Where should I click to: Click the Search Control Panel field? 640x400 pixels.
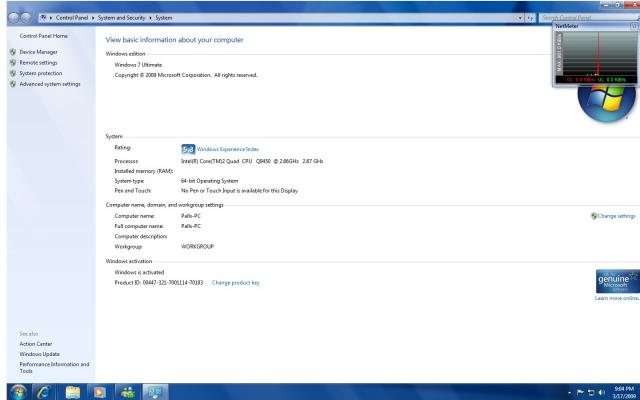[588, 18]
